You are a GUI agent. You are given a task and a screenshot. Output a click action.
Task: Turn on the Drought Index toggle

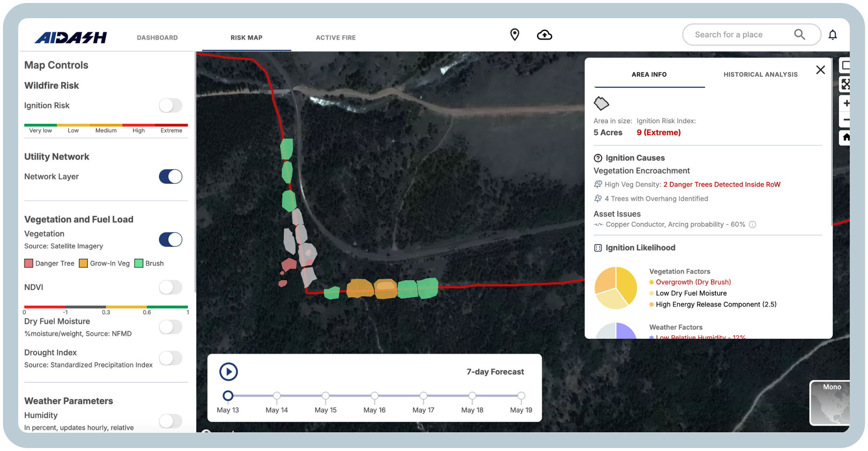[x=171, y=358]
